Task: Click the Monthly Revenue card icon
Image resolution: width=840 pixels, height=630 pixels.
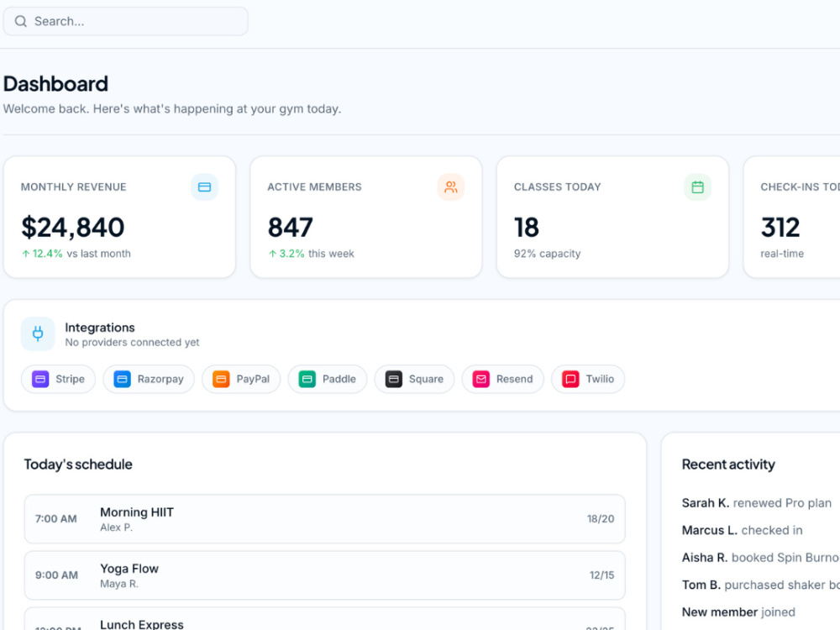Action: point(205,187)
